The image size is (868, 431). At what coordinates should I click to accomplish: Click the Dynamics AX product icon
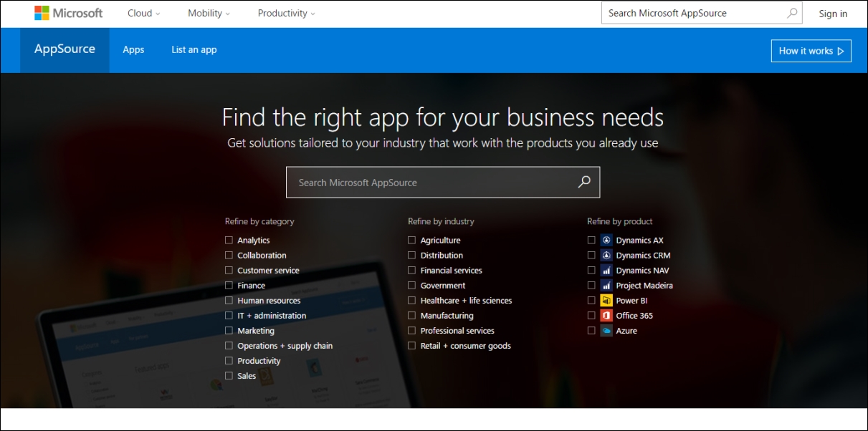pos(606,241)
